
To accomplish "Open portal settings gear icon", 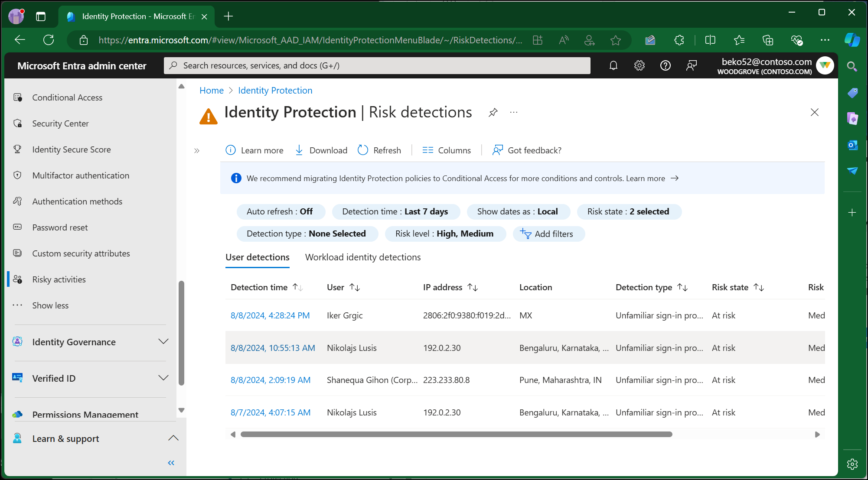I will click(x=639, y=66).
